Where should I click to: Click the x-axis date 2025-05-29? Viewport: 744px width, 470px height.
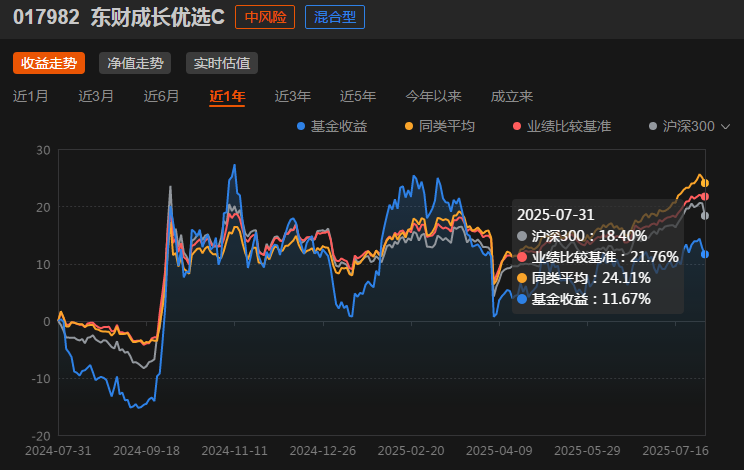pyautogui.click(x=587, y=451)
